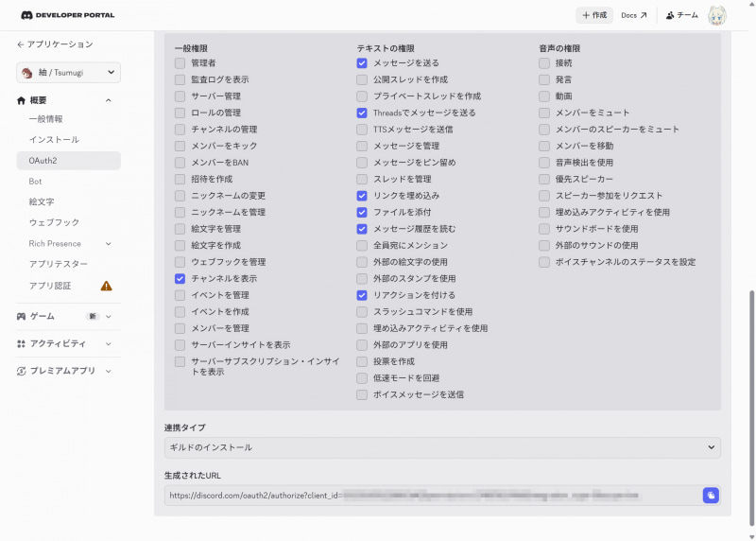Open the 一般情報 page
Viewport: 756px width, 541px height.
pos(45,119)
